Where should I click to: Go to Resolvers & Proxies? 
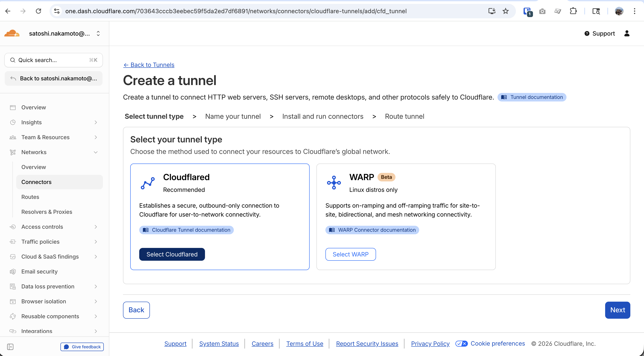point(47,212)
